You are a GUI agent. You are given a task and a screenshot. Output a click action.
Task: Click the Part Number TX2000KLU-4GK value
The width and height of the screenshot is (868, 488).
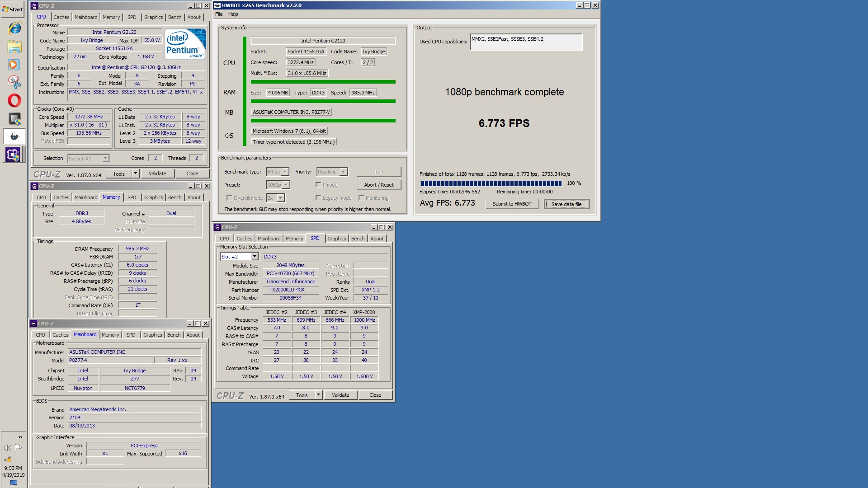(x=290, y=290)
